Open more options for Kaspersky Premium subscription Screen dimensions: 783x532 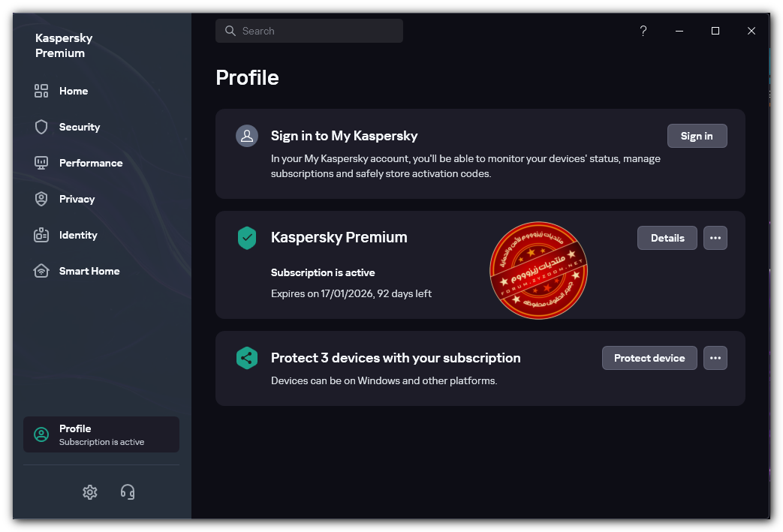715,238
